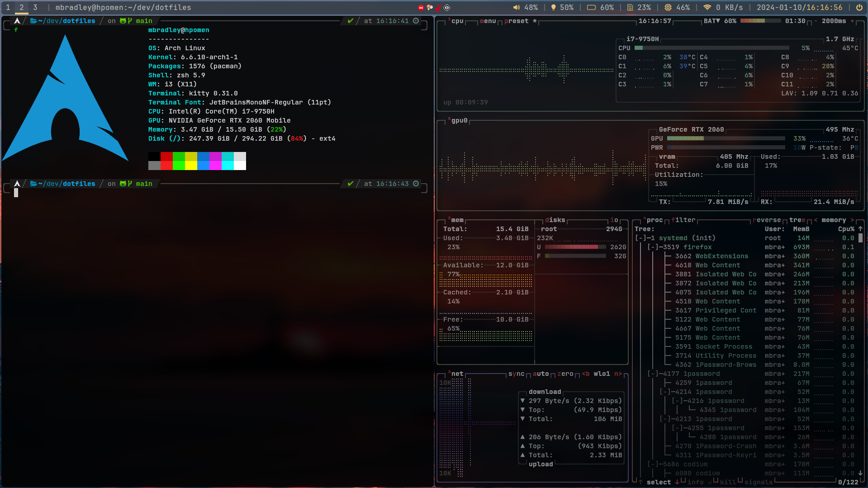Collapse the 4177 1password tree node
This screenshot has width=868, height=488.
[x=653, y=374]
